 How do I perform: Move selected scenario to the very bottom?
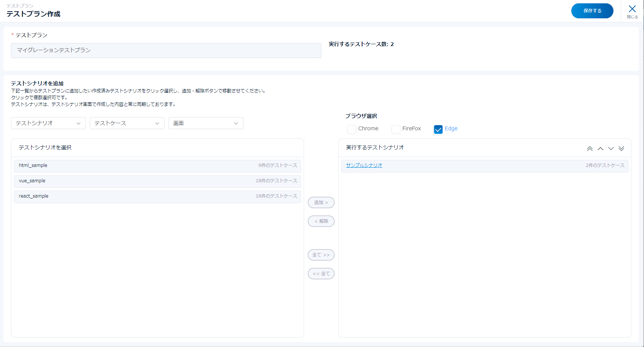[622, 149]
